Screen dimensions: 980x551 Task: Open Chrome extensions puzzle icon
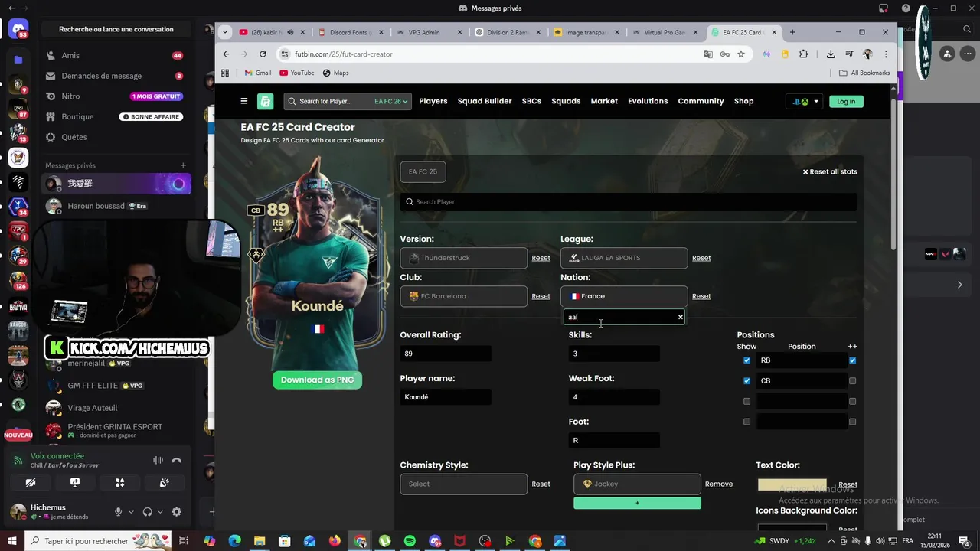pos(803,54)
